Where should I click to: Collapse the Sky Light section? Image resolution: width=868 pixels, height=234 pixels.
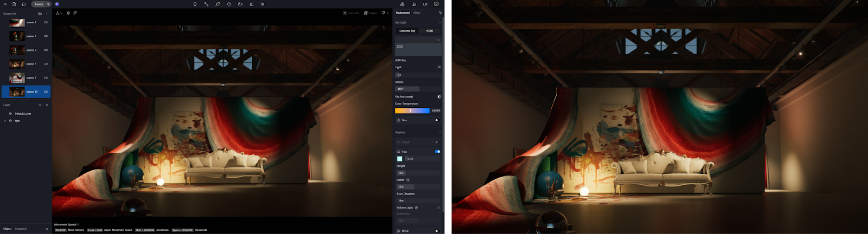point(440,23)
